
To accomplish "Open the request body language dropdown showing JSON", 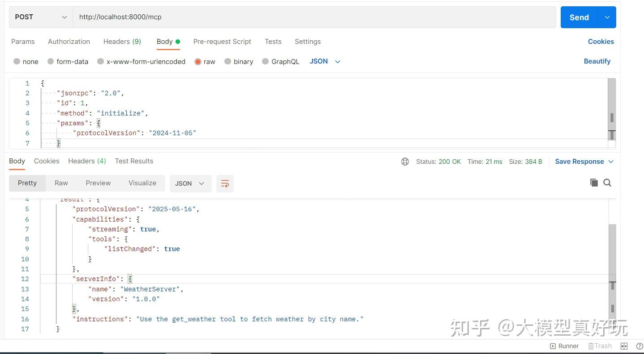I will pos(324,61).
